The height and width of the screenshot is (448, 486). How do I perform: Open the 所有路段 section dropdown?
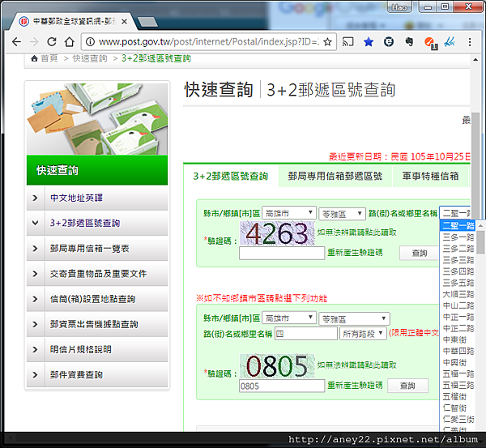363,334
